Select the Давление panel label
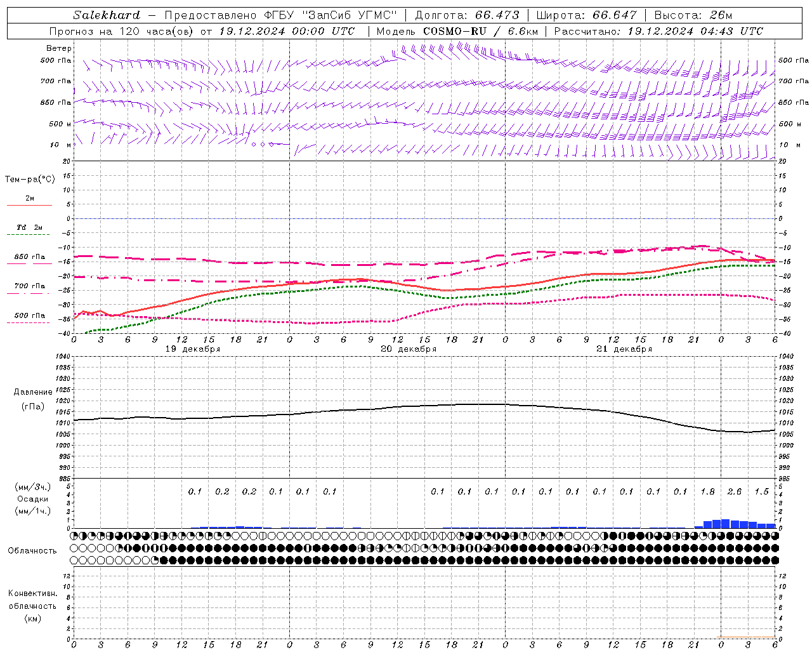 (33, 392)
